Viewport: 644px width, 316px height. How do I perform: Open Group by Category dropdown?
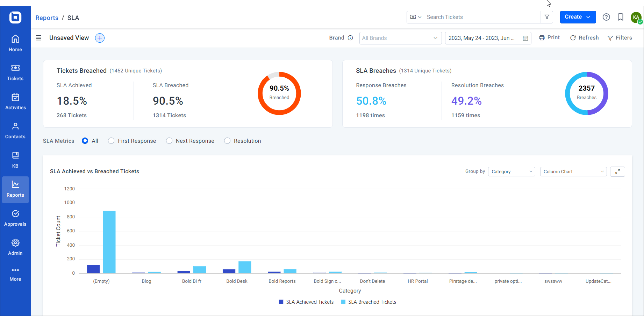[x=511, y=171]
